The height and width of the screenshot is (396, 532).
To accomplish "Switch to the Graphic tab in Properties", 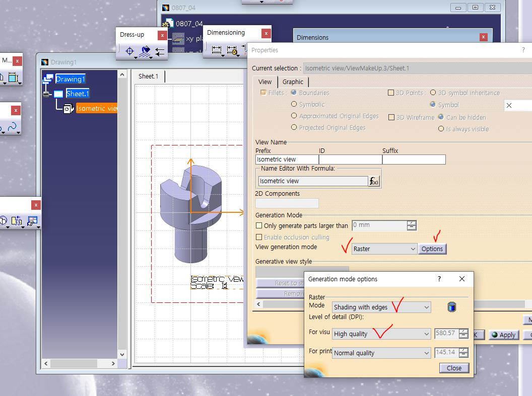I will tap(294, 81).
